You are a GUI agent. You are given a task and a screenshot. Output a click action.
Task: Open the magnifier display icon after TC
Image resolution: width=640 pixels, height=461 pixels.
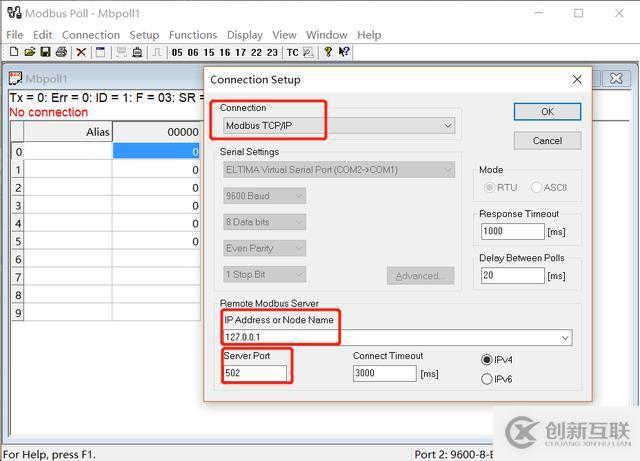click(x=308, y=53)
